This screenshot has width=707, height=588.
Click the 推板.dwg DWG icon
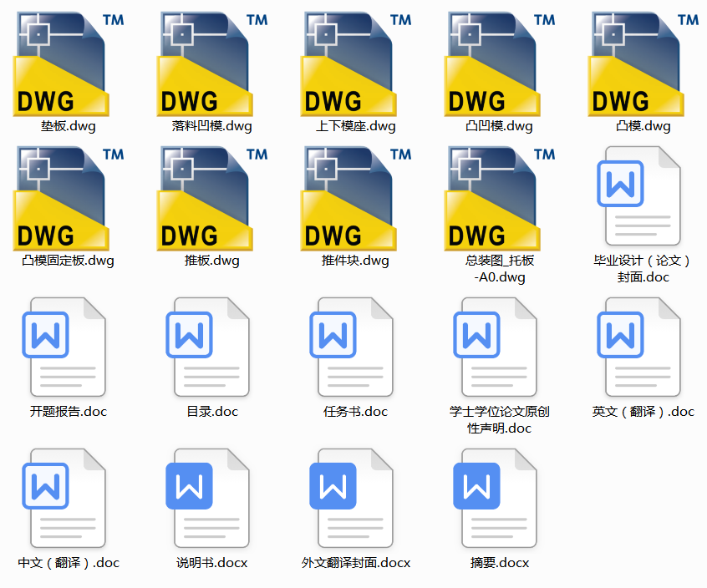(212, 198)
